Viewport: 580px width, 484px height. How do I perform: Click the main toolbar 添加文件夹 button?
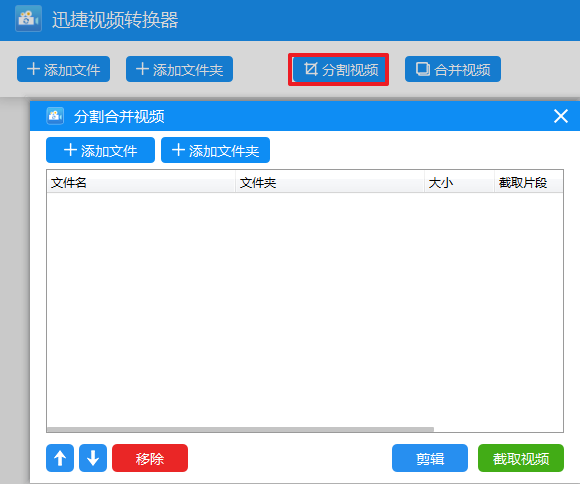pyautogui.click(x=179, y=69)
